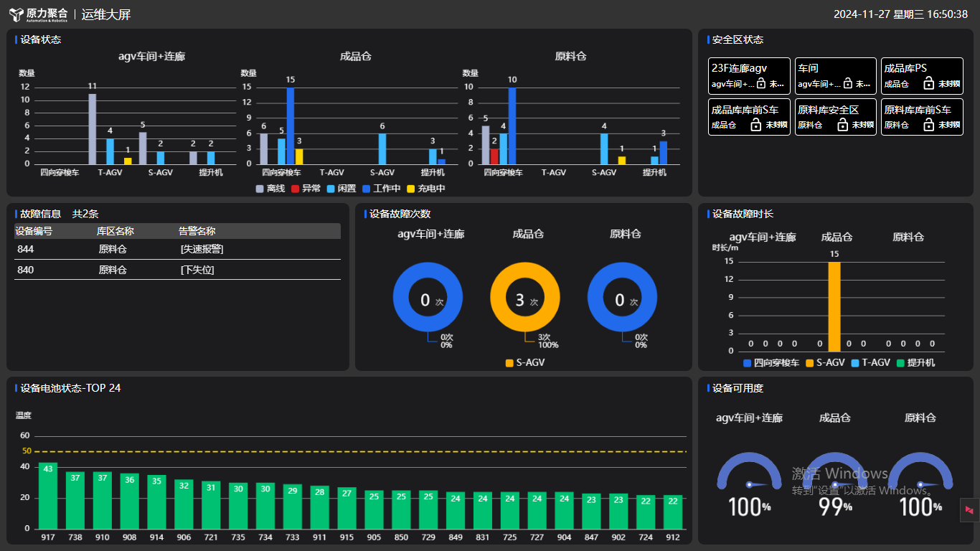Click the orange 成品仓 fault count donut
This screenshot has height=551, width=980.
525,275
